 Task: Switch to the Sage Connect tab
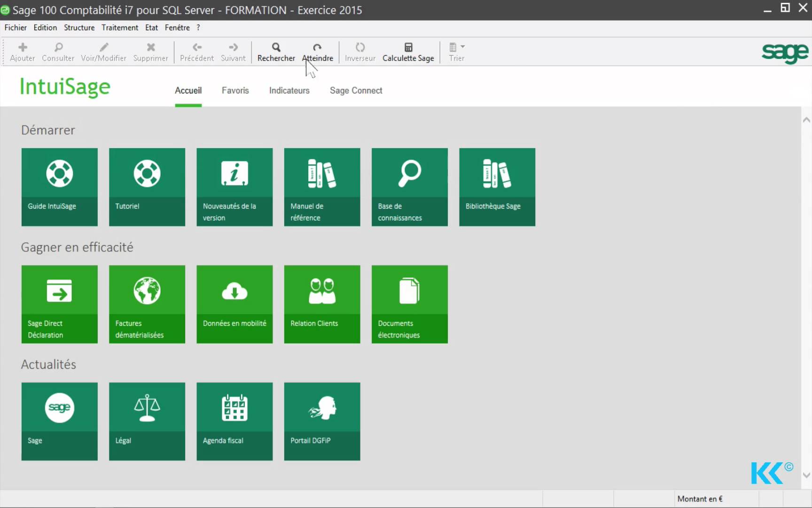tap(356, 90)
